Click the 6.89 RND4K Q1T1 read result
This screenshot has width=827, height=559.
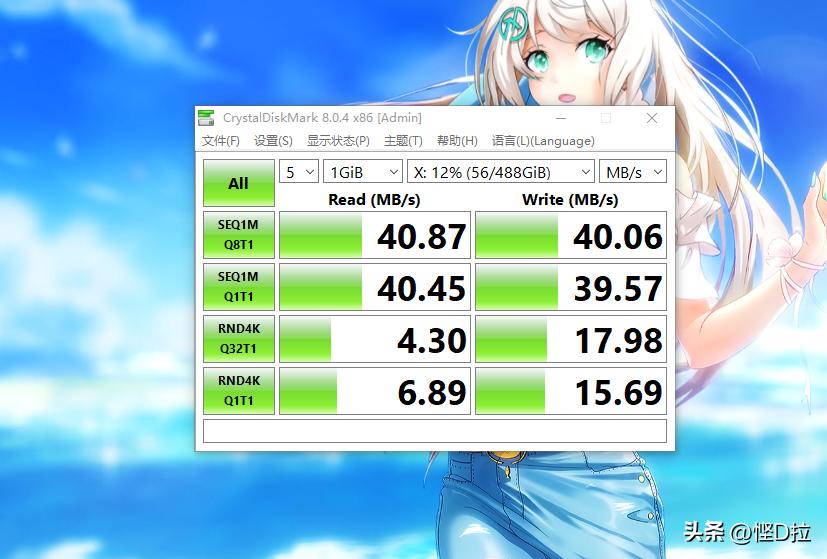pos(374,391)
